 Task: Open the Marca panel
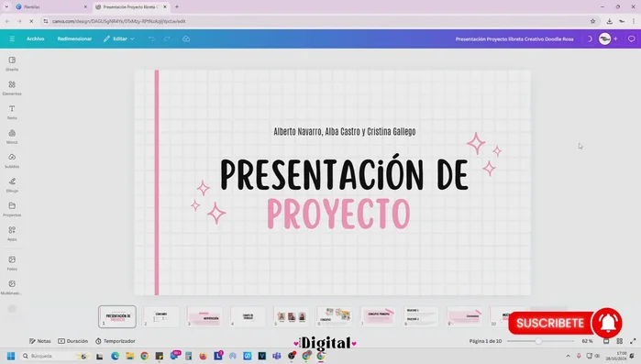(x=12, y=136)
